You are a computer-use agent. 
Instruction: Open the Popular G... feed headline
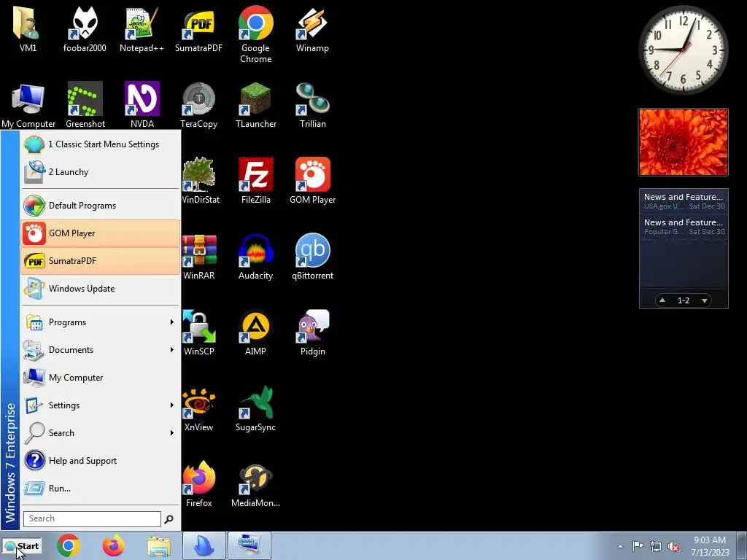click(x=684, y=227)
